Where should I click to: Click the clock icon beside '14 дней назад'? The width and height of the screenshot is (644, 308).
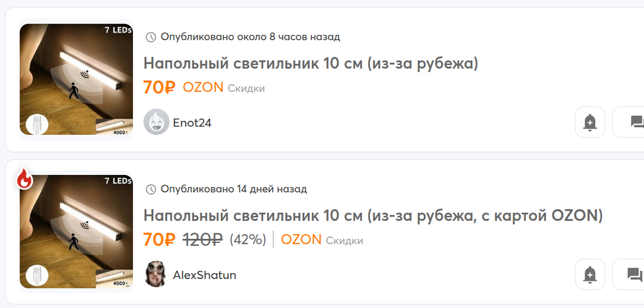tap(151, 189)
